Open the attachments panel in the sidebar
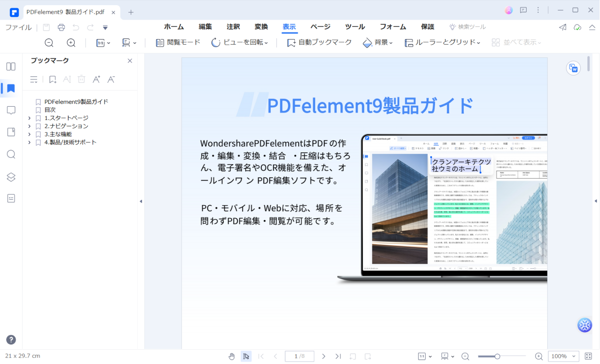600x364 pixels. [x=11, y=132]
